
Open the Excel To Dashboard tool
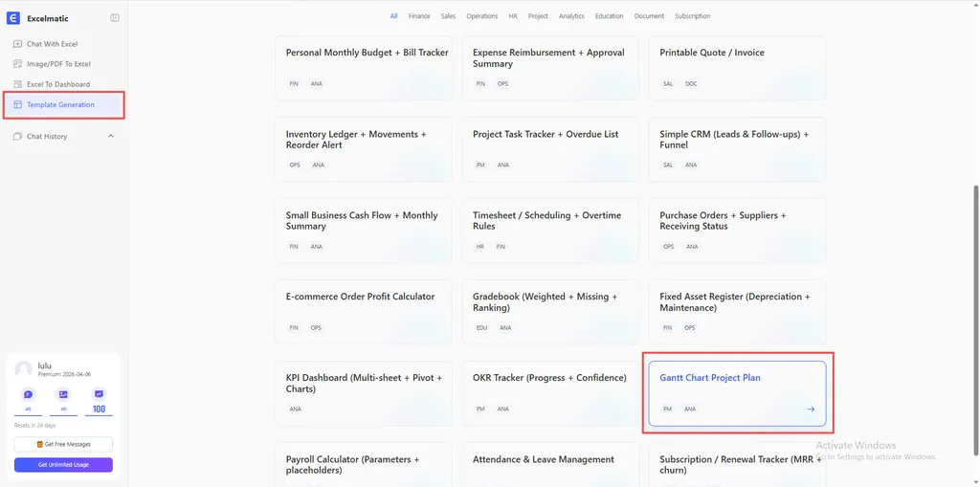click(x=57, y=84)
